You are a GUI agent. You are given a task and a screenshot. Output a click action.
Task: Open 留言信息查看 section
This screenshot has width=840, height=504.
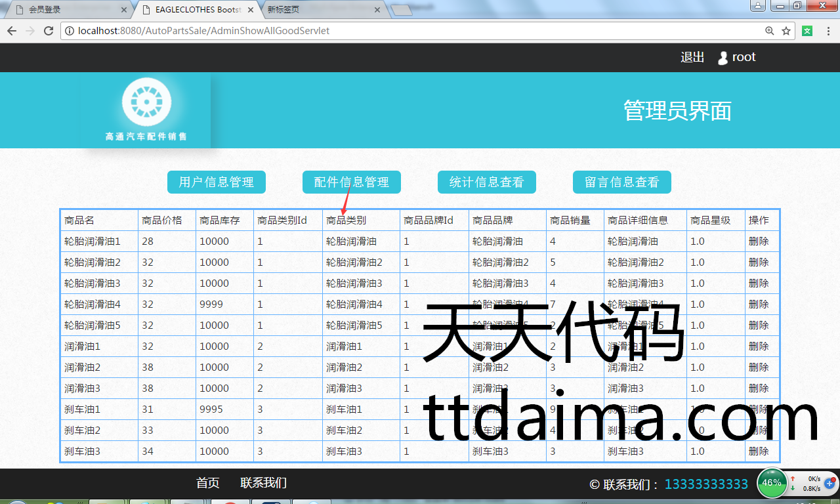pyautogui.click(x=621, y=182)
